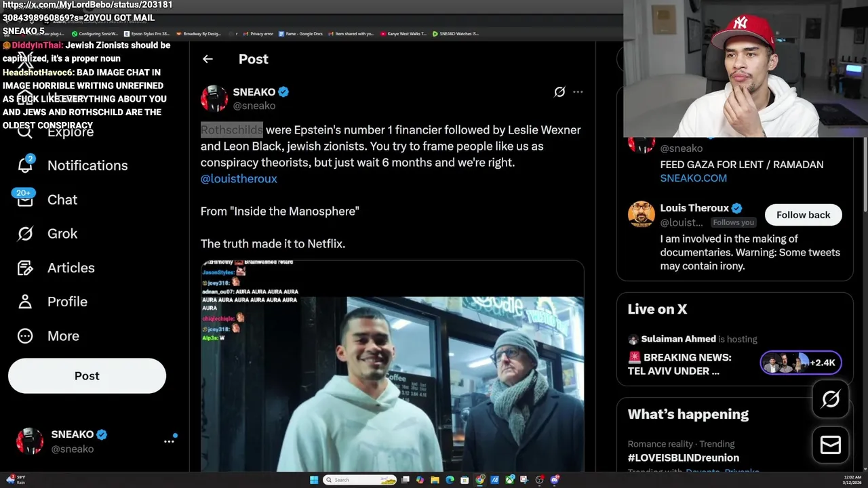Open Grok icon in left sidebar
868x488 pixels.
tap(25, 233)
